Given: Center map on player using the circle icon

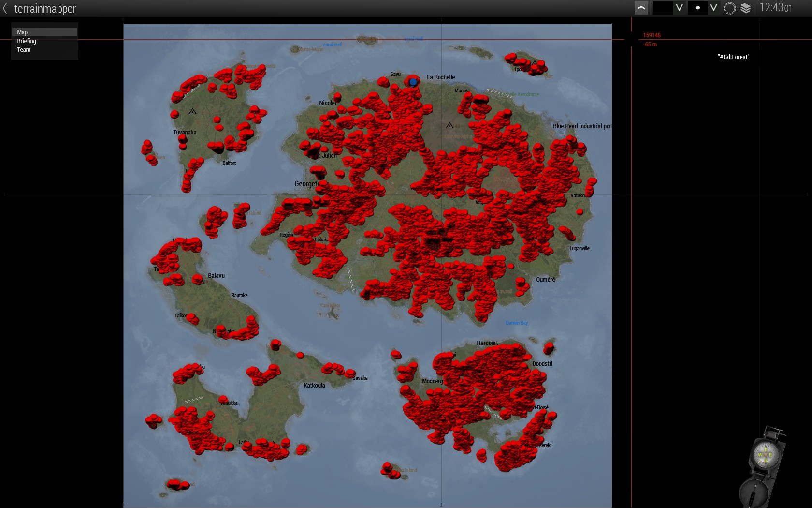Looking at the screenshot, I should [x=730, y=8].
